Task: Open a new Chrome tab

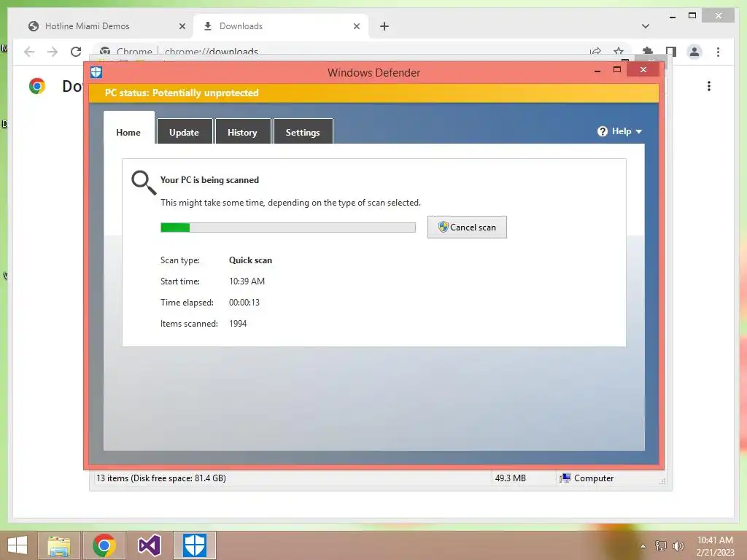Action: click(x=384, y=26)
